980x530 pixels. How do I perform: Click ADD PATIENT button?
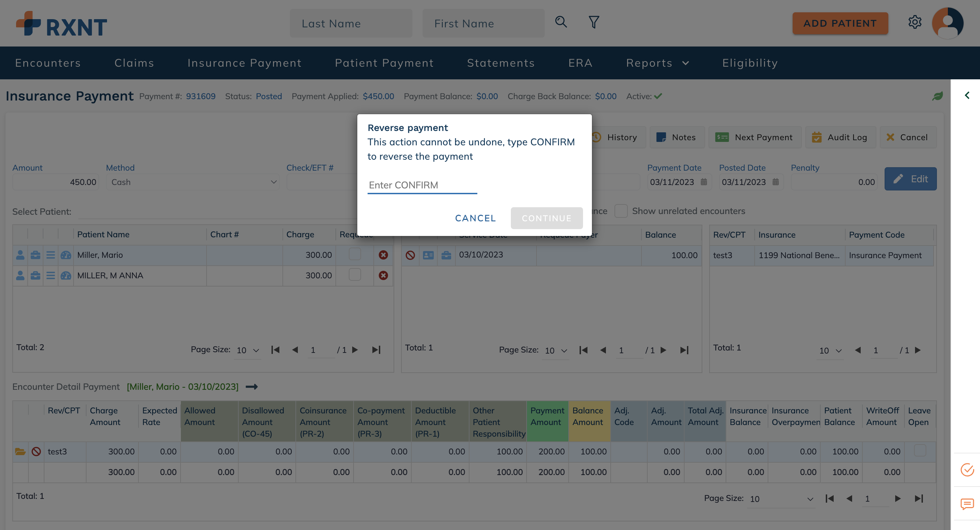click(840, 23)
